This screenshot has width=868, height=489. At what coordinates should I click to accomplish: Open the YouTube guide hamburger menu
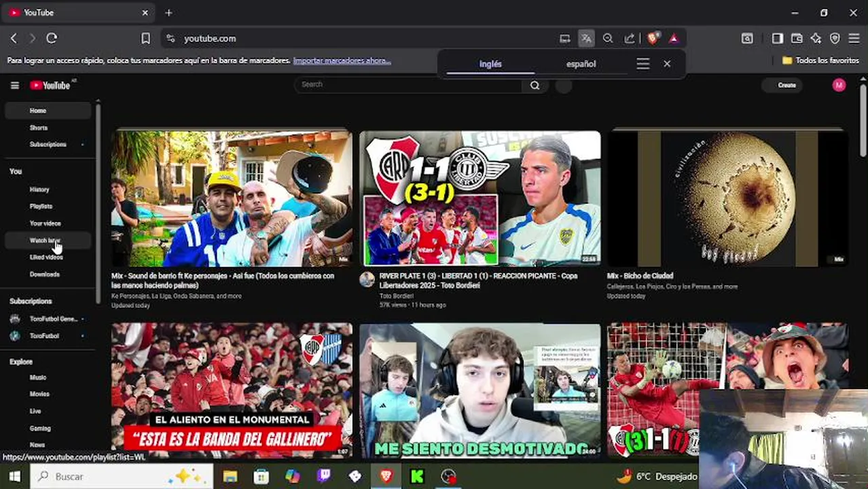point(14,85)
